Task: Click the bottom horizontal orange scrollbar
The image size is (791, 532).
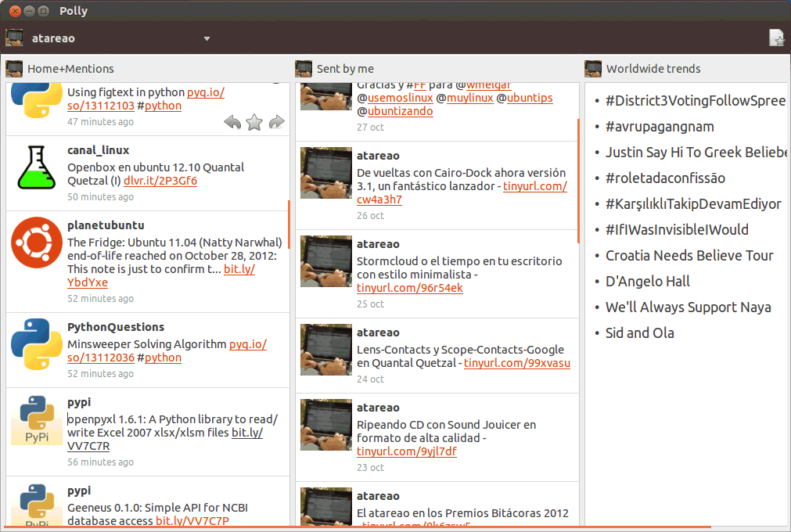Action: [x=356, y=527]
